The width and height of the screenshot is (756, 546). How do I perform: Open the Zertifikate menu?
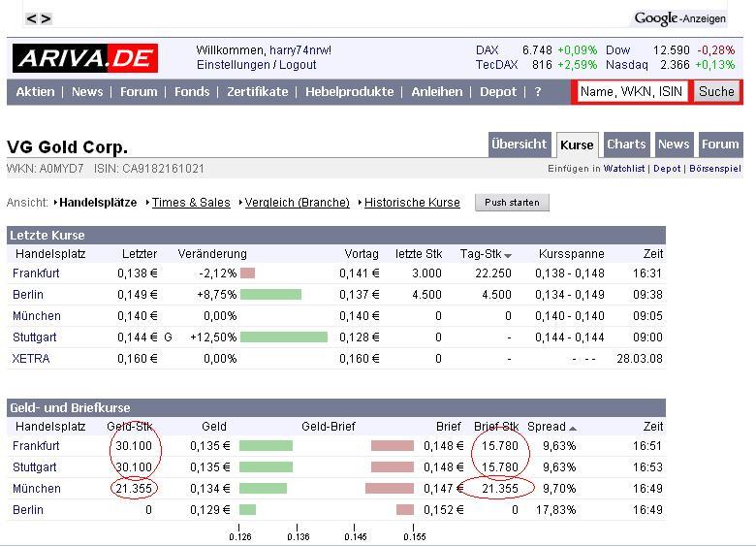pos(258,91)
